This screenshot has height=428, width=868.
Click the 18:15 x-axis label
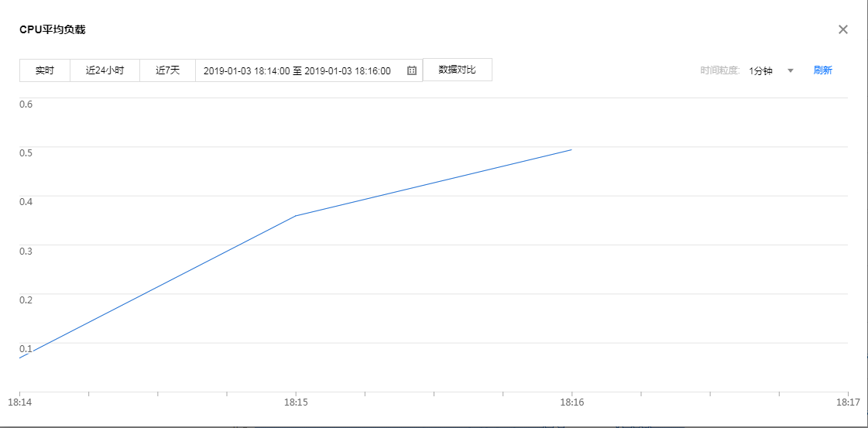click(x=295, y=402)
